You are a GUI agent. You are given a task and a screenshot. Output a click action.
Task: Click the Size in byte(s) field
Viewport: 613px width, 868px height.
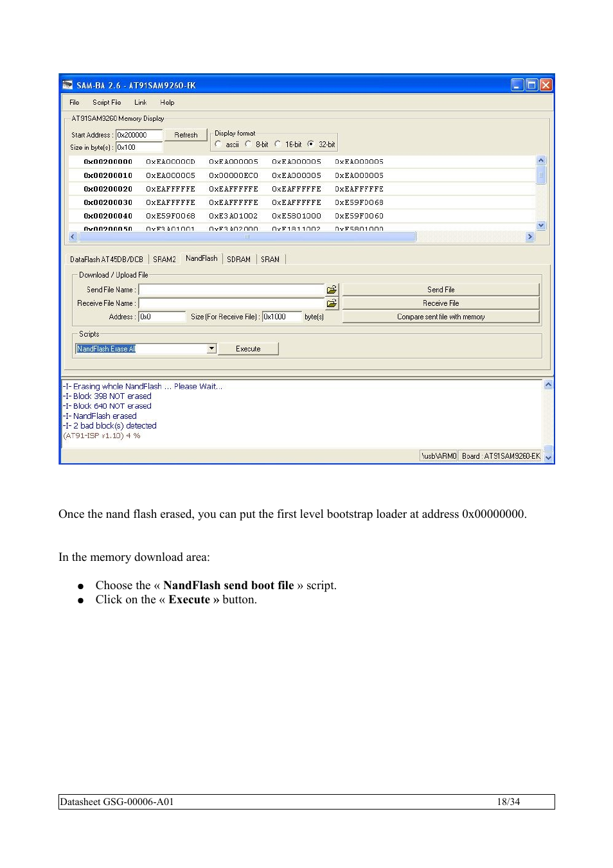(139, 147)
